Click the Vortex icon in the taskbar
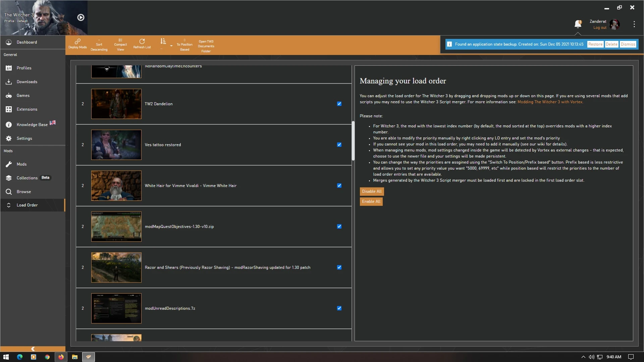 pyautogui.click(x=89, y=357)
